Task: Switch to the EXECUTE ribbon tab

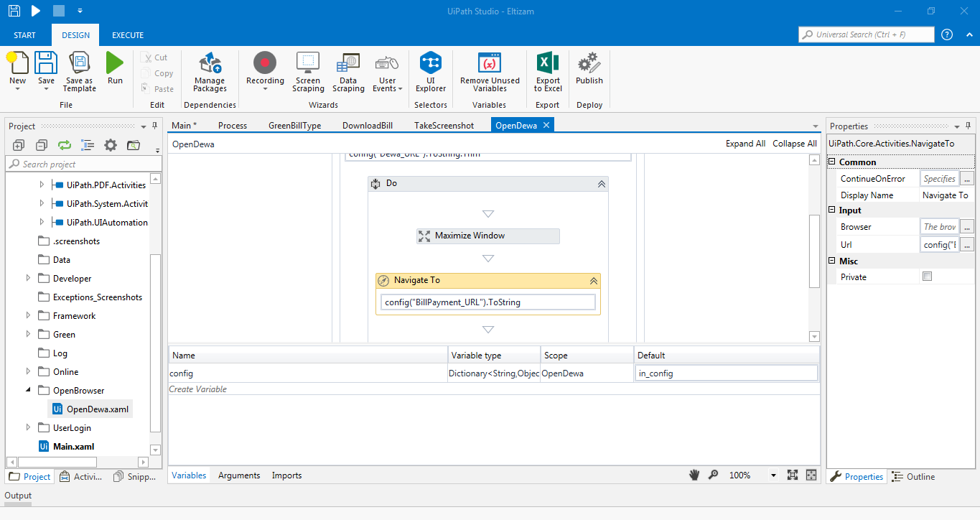Action: 128,35
